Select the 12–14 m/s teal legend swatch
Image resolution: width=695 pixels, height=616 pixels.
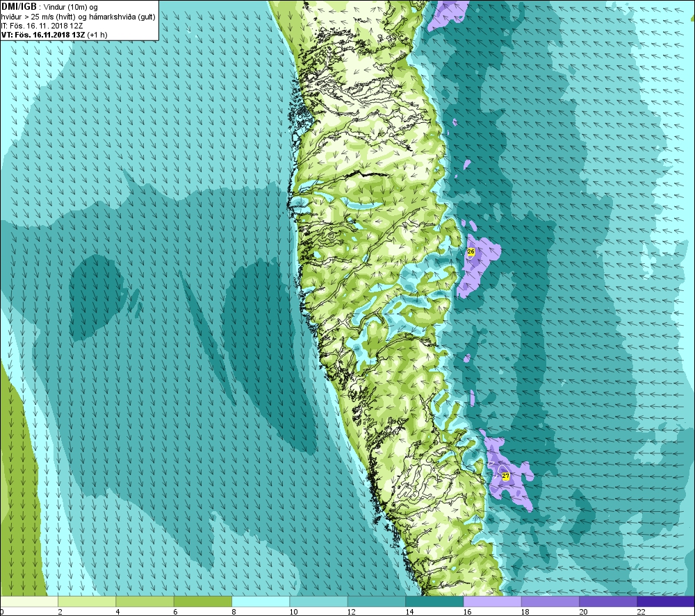[376, 601]
